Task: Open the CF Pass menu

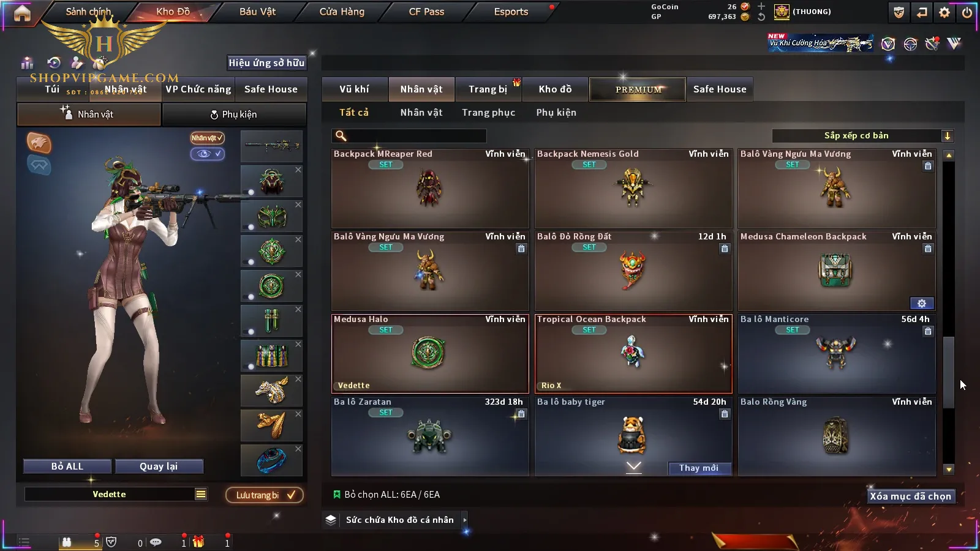Action: (x=426, y=12)
